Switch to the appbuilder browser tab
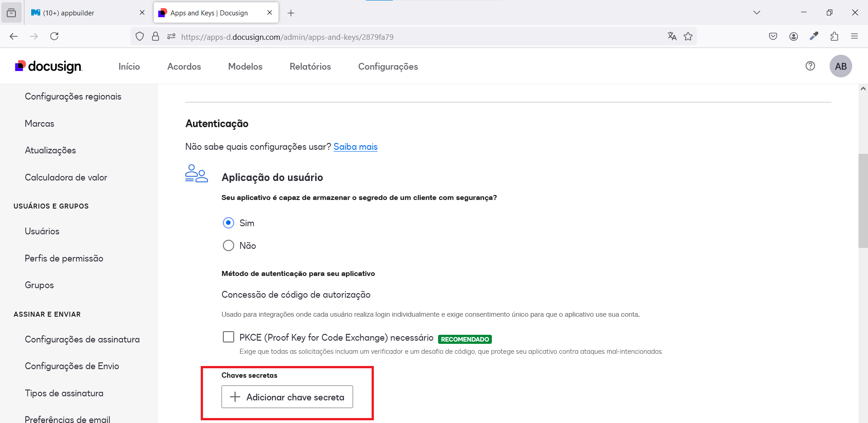This screenshot has height=423, width=868. (86, 13)
